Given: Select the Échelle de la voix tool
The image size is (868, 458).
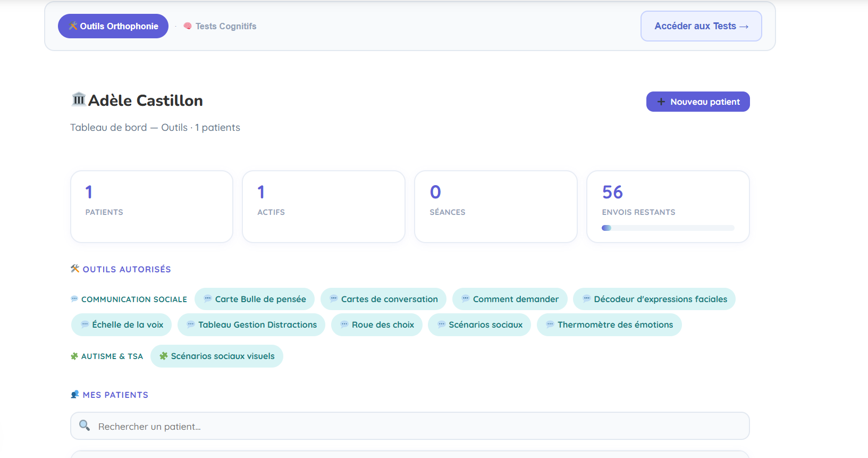Looking at the screenshot, I should pos(122,324).
